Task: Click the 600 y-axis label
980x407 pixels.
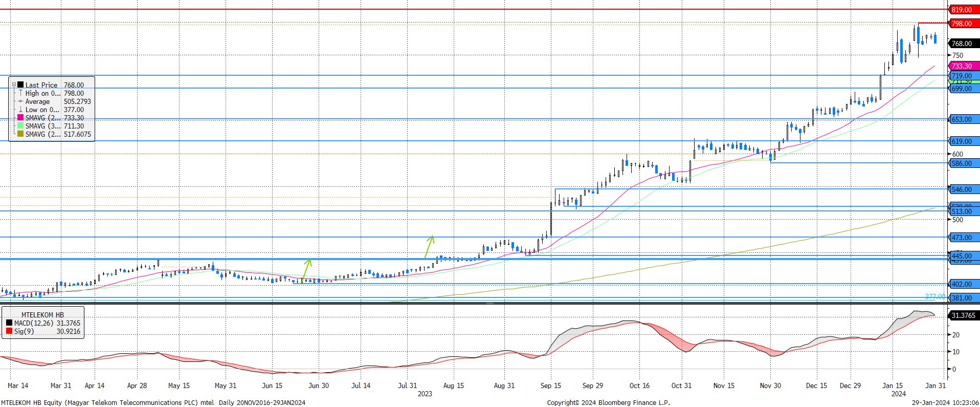Action: 957,154
